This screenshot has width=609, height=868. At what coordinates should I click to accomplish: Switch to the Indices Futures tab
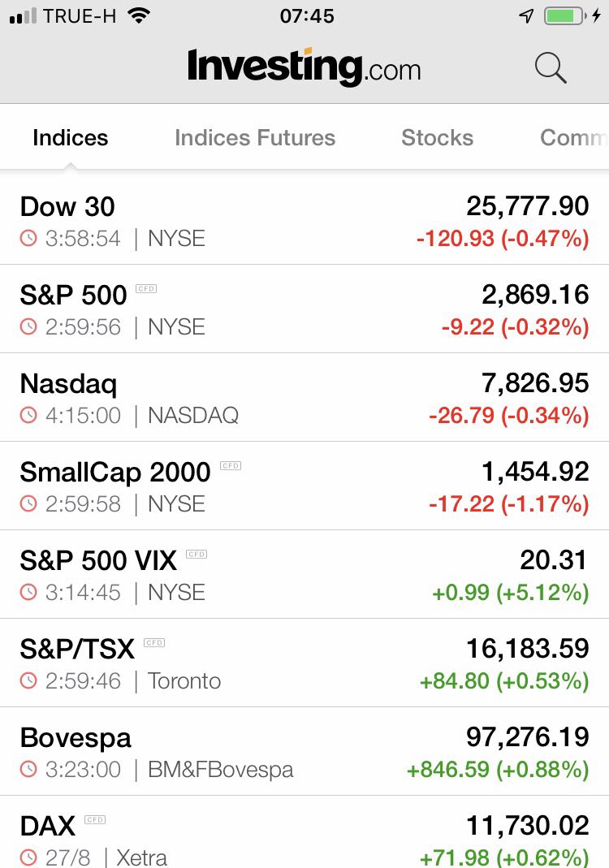[x=255, y=137]
